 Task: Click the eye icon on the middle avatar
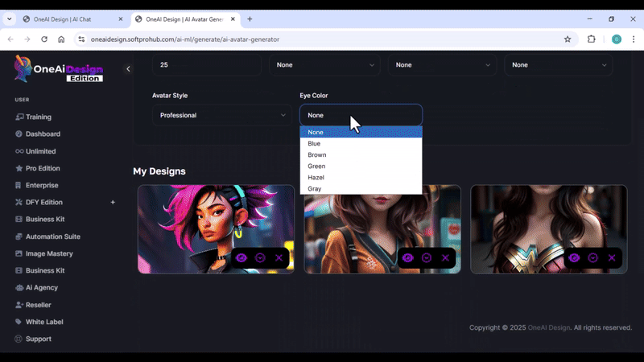tap(407, 257)
